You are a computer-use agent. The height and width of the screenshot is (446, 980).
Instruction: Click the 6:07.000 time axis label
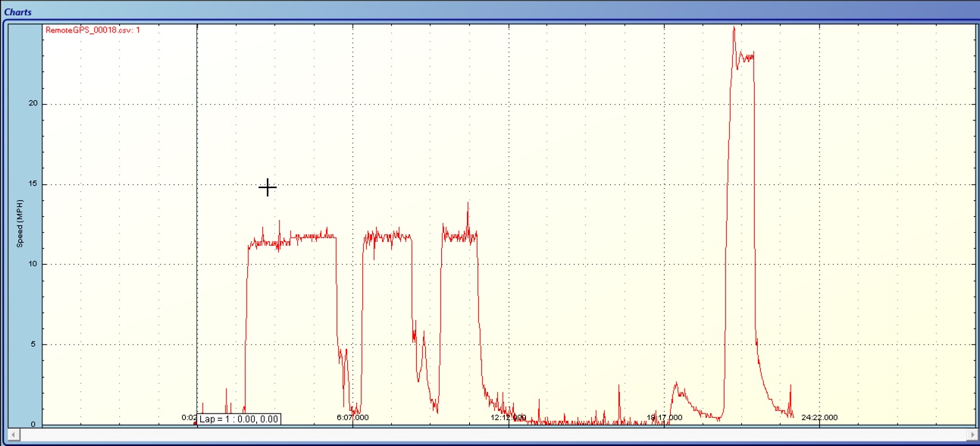[352, 417]
